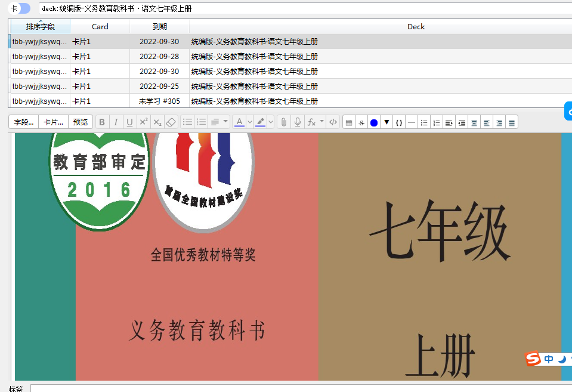Click the Sogou moon icon
Viewport: 572px width, 392px height.
(562, 359)
